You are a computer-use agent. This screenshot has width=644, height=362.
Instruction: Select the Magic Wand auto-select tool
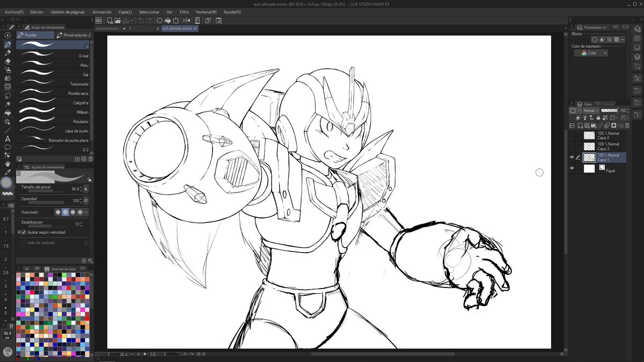click(8, 104)
